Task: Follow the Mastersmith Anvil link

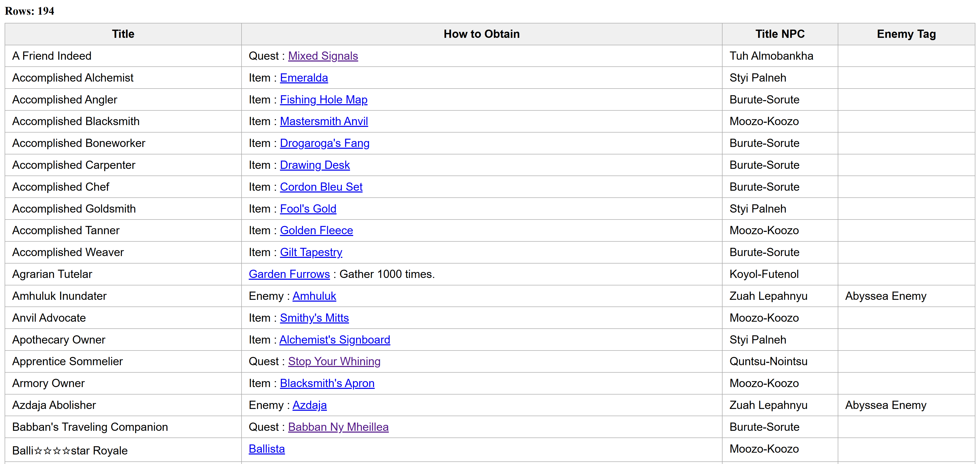Action: point(324,121)
